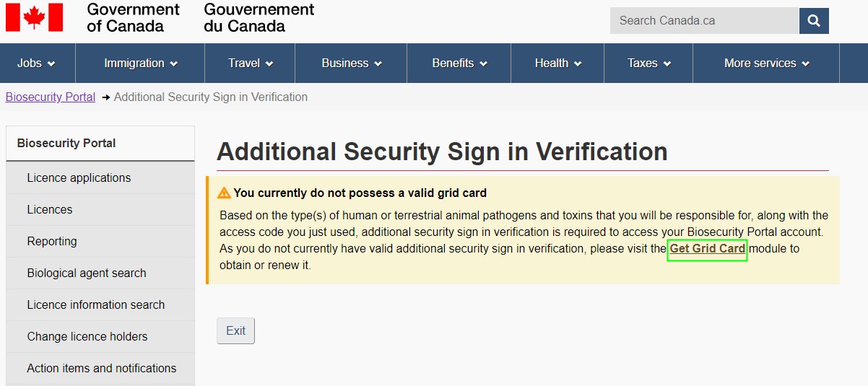The image size is (868, 386).
Task: Open Biological agent search sidebar item
Action: pyautogui.click(x=87, y=273)
